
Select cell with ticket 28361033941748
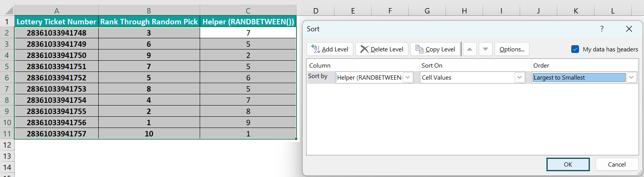click(x=57, y=33)
